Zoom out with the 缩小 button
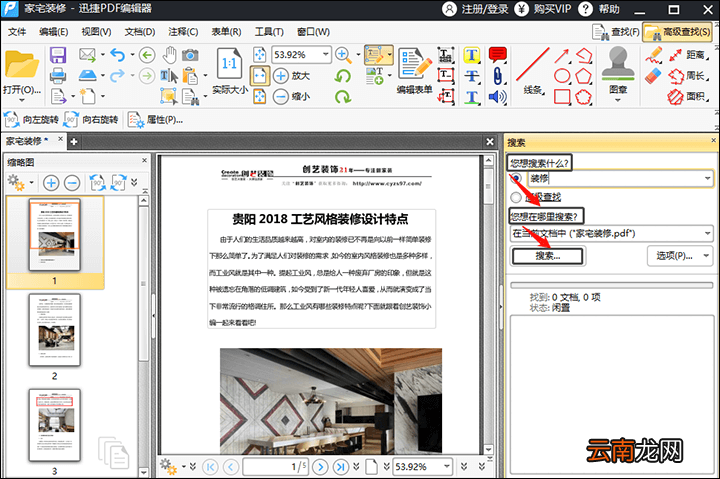Image resolution: width=720 pixels, height=479 pixels. click(292, 96)
